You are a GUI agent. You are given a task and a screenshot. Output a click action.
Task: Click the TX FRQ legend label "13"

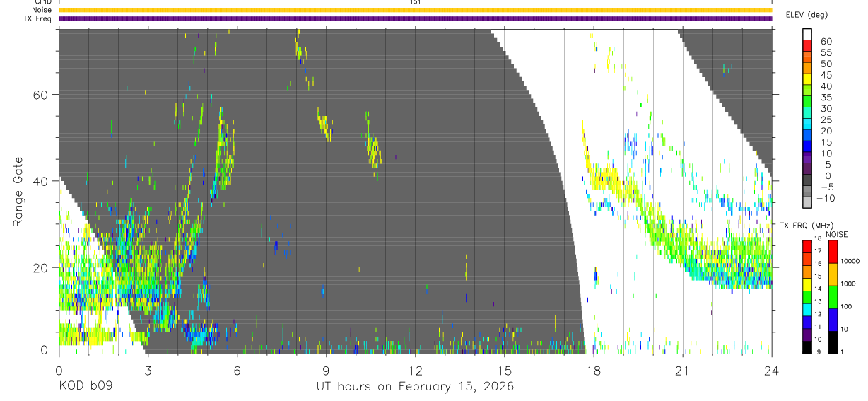coord(819,301)
